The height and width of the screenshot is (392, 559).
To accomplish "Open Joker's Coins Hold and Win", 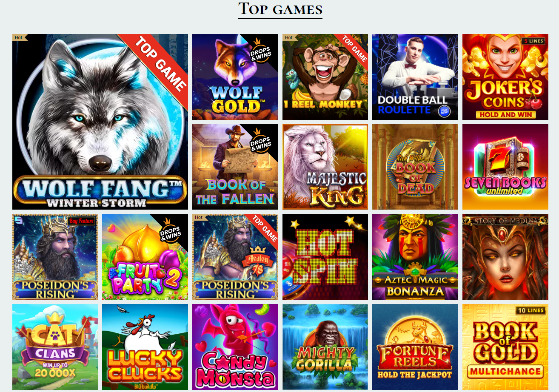I will pos(505,77).
